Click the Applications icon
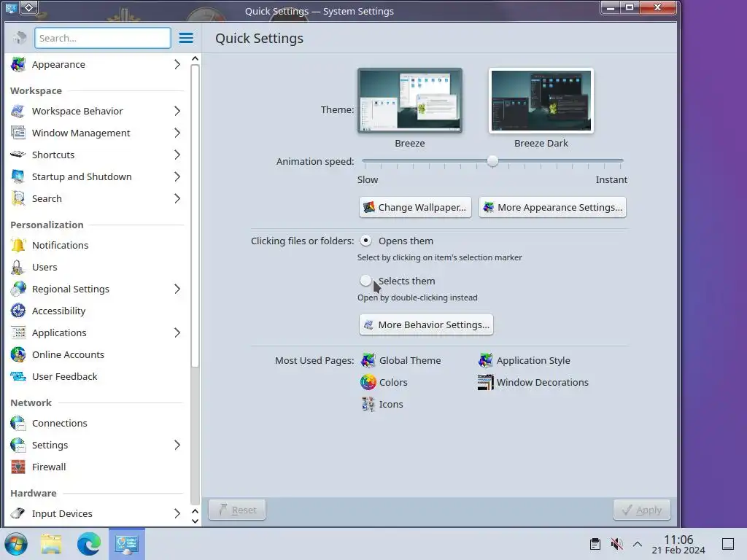Screen dimensions: 747x560 pos(18,332)
